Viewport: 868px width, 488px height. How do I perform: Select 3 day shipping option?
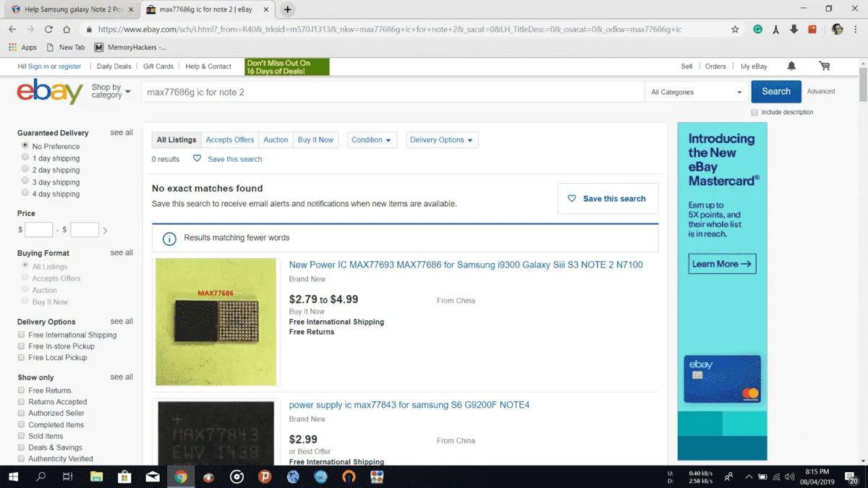coord(25,181)
